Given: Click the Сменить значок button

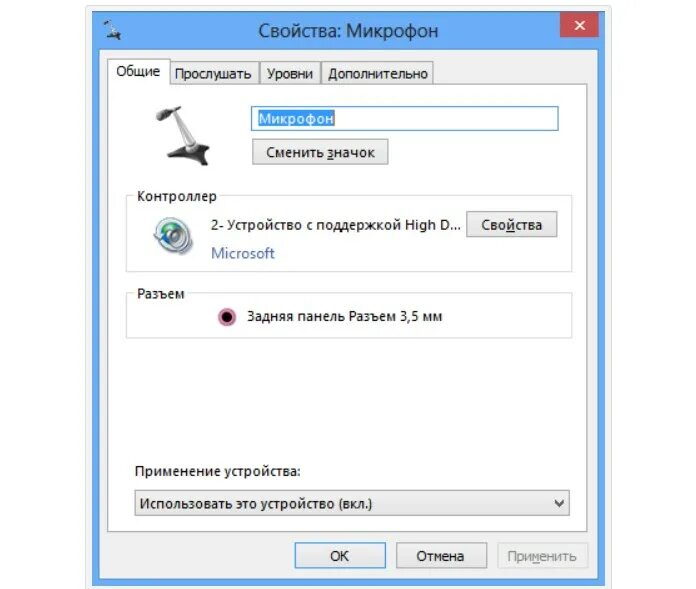Looking at the screenshot, I should (320, 152).
